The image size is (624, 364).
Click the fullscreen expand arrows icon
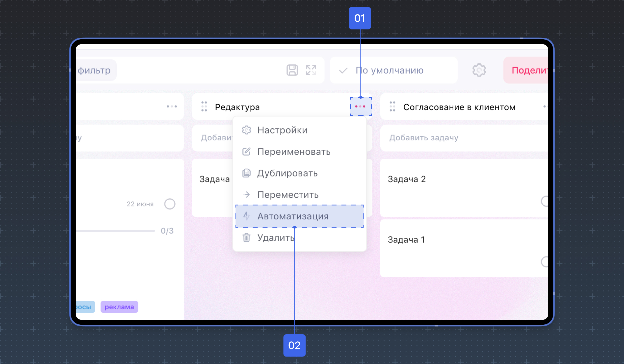[311, 70]
